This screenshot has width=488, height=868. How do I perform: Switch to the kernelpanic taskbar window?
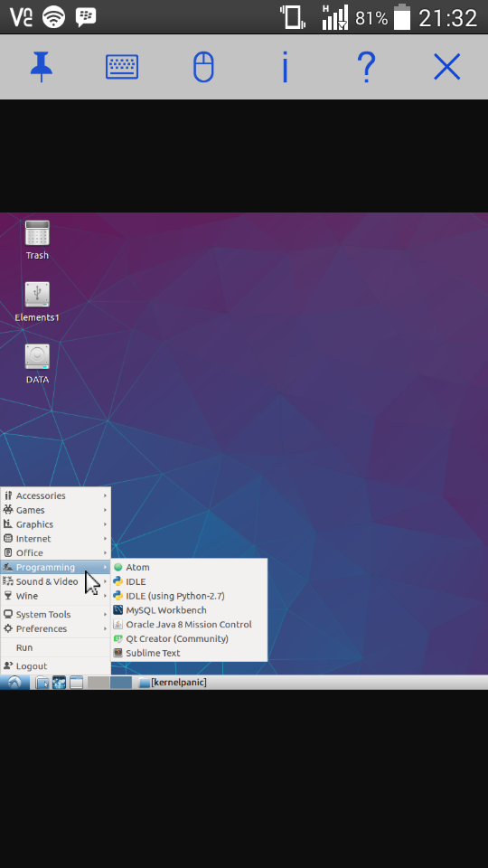[x=173, y=682]
